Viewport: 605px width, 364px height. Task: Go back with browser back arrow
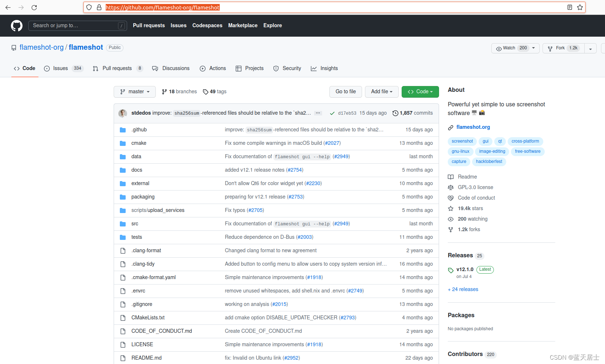pos(8,7)
